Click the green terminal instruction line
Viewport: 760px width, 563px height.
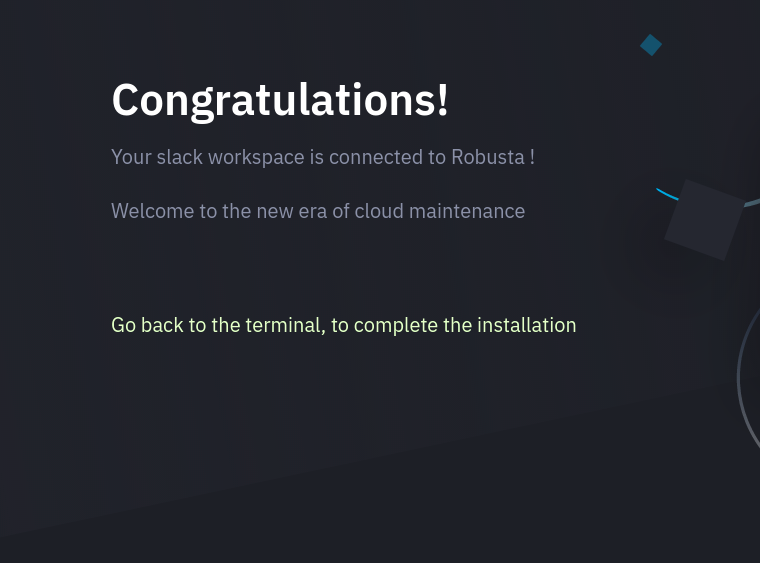[x=343, y=325]
